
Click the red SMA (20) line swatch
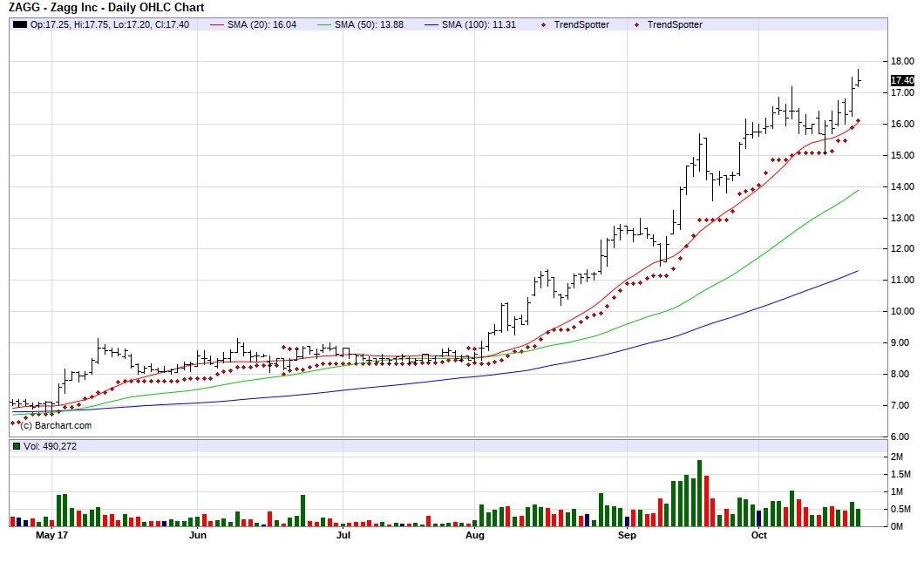[217, 24]
